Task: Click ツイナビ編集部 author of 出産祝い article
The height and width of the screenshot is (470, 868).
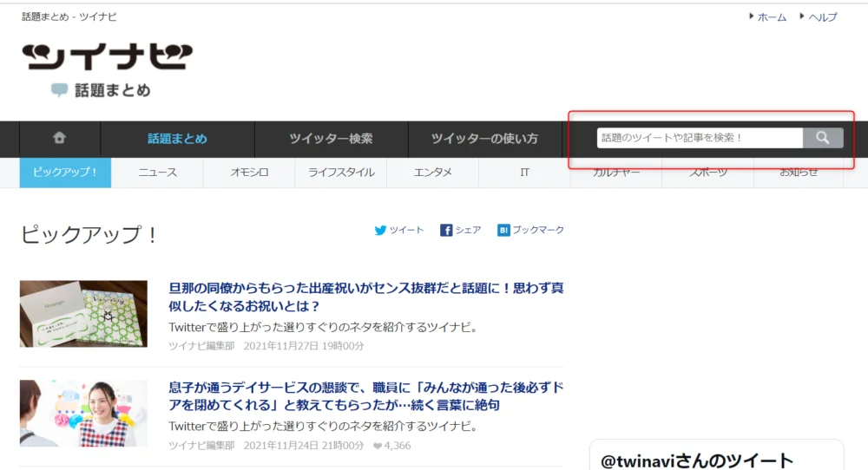Action: (x=201, y=346)
